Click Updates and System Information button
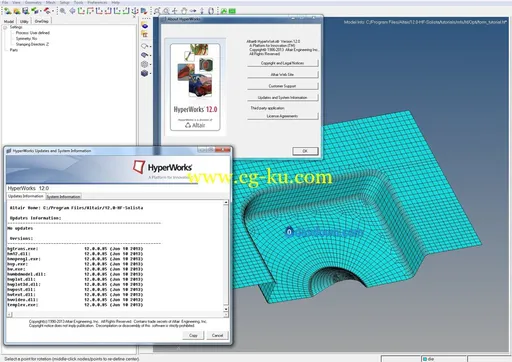This screenshot has height=362, width=512. (283, 97)
